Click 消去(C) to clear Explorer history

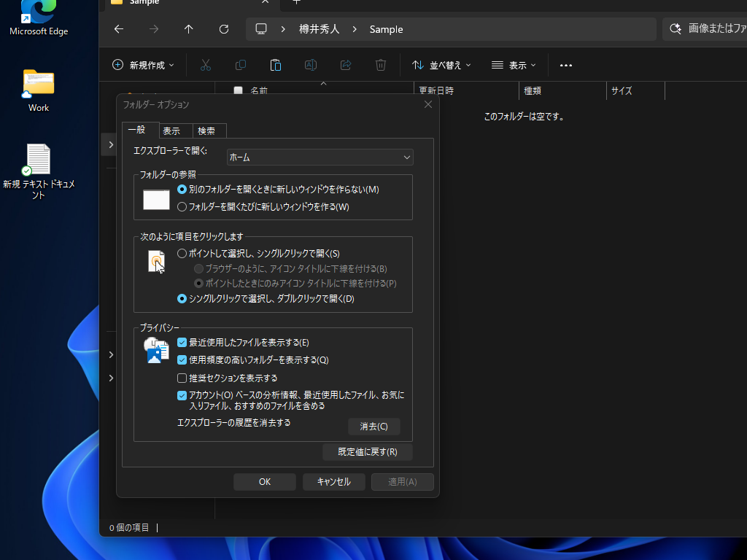374,427
